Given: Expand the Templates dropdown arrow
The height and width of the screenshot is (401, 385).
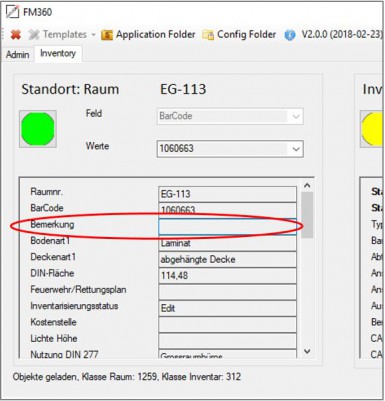Looking at the screenshot, I should tap(93, 35).
